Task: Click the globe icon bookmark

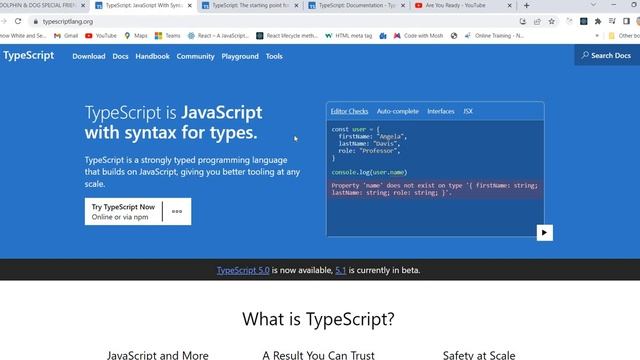Action: [x=454, y=36]
